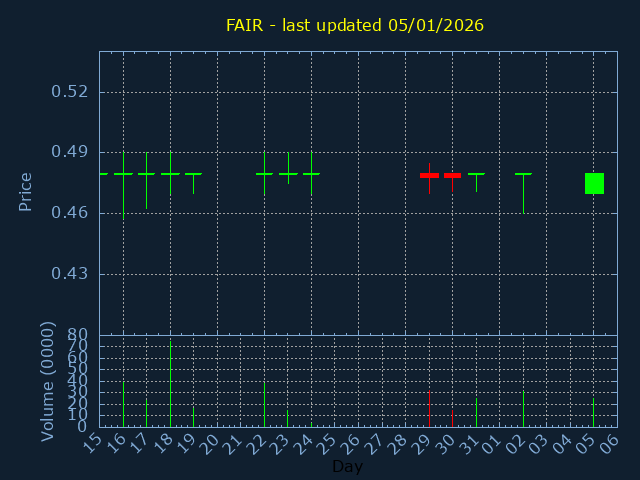Screen dimensions: 640x480
Task: Click the 0.52 price axis label
Action: tap(70, 92)
